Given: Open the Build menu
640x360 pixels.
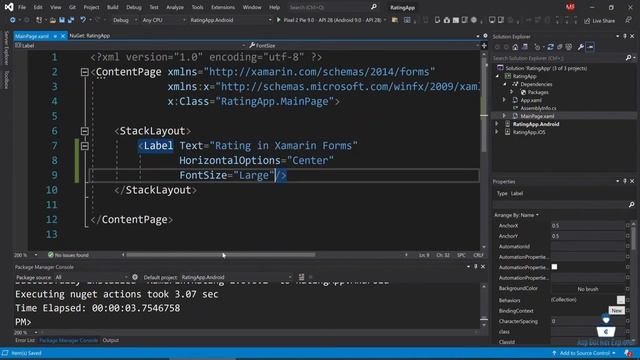Looking at the screenshot, I should click(x=113, y=7).
